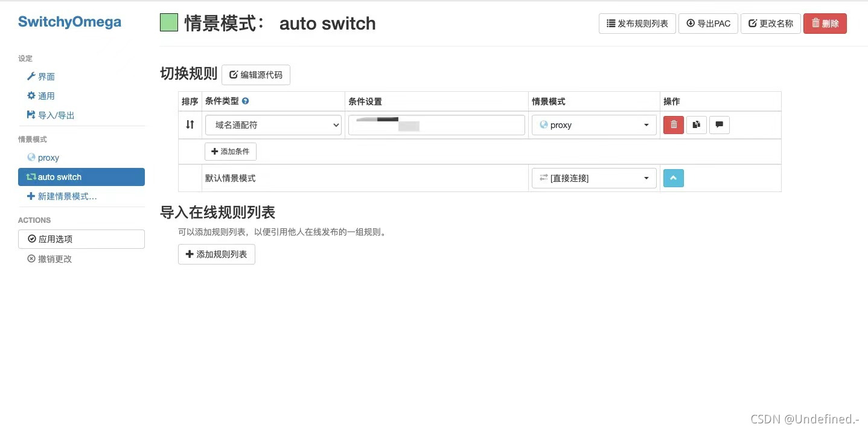Click the 编辑源代码 button
The height and width of the screenshot is (430, 868).
[x=256, y=75]
